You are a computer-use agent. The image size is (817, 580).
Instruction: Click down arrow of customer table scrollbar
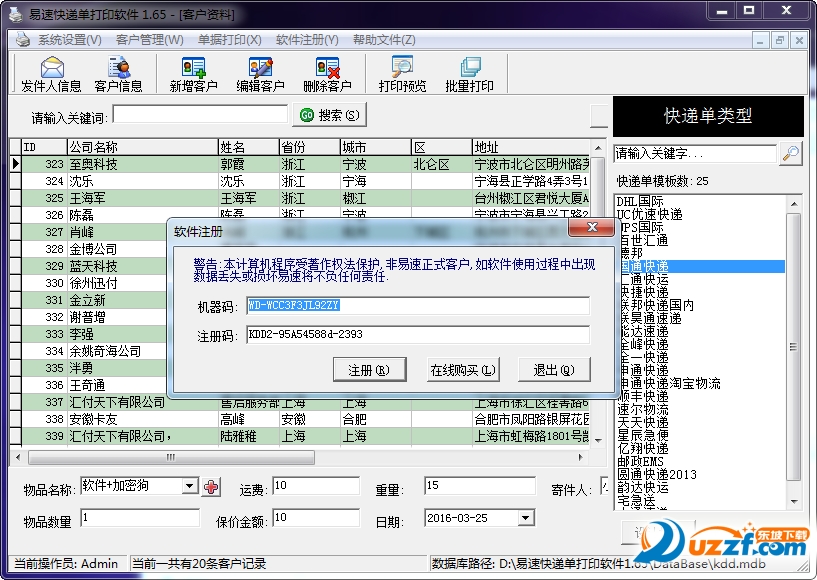coord(598,440)
